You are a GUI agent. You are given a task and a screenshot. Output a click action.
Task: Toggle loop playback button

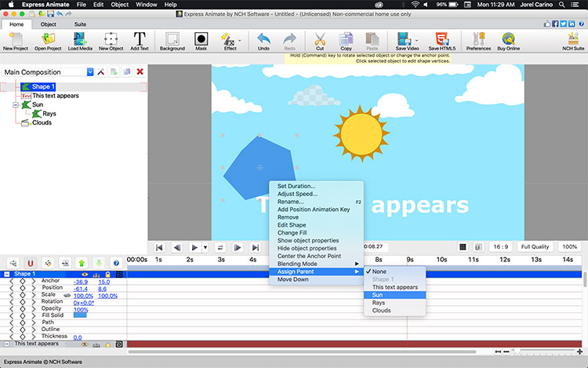(x=220, y=247)
